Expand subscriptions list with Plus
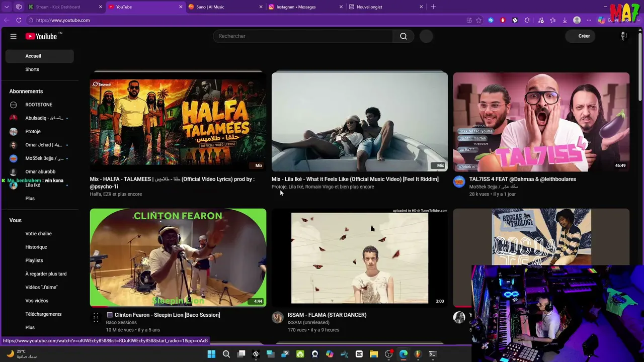The height and width of the screenshot is (362, 644). click(x=30, y=199)
